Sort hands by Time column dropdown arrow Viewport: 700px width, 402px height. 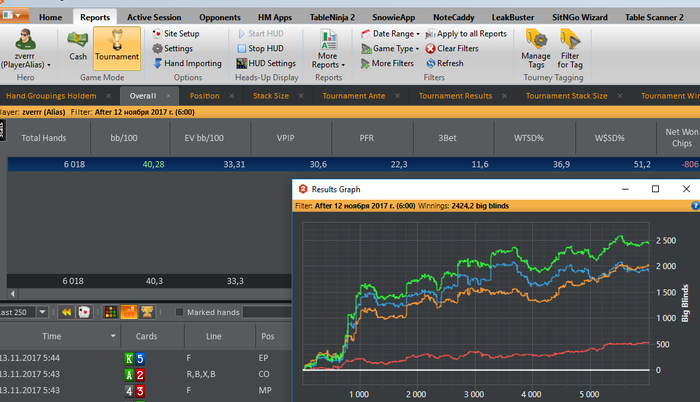pos(113,336)
